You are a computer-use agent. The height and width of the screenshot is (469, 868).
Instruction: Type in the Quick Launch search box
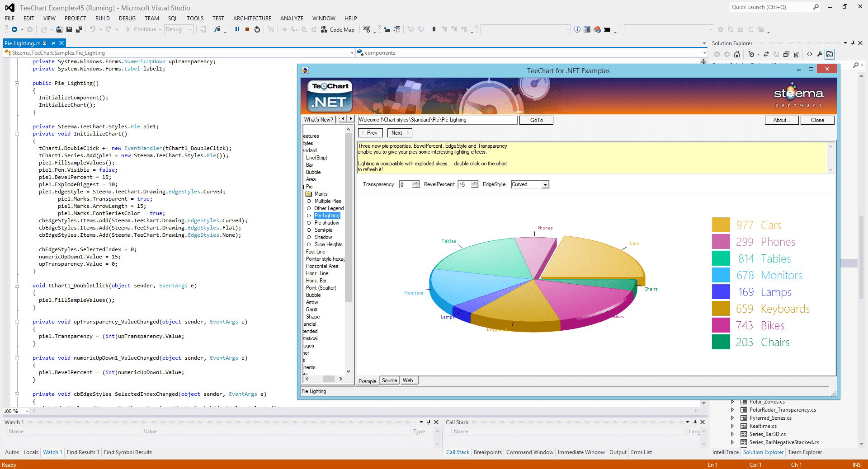tap(769, 7)
